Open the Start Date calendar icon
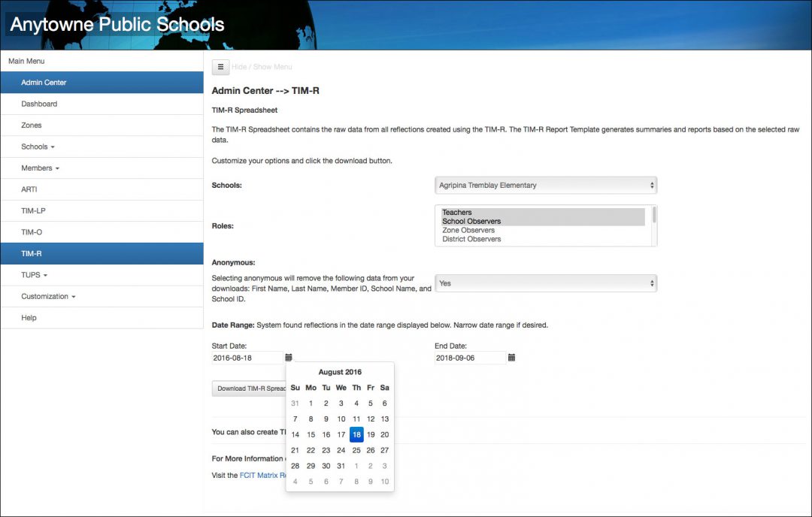The image size is (812, 517). coord(289,358)
